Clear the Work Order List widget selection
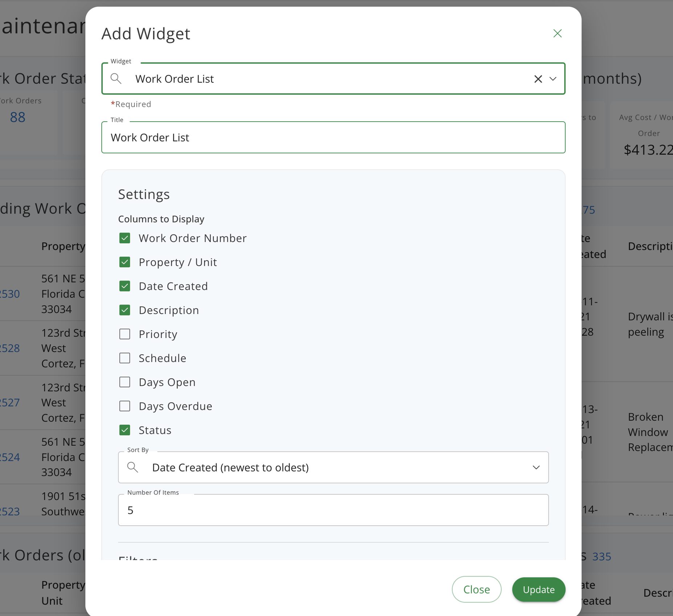This screenshot has width=673, height=616. tap(538, 79)
